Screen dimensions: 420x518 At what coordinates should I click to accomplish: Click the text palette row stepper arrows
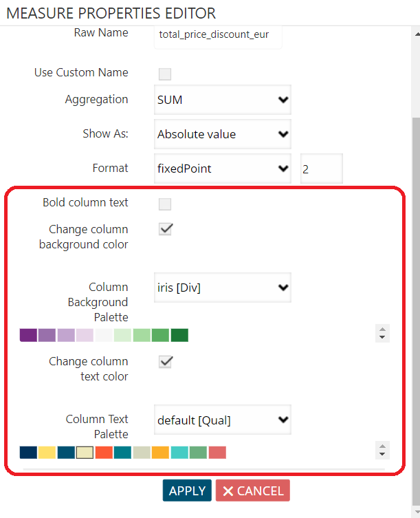(382, 451)
